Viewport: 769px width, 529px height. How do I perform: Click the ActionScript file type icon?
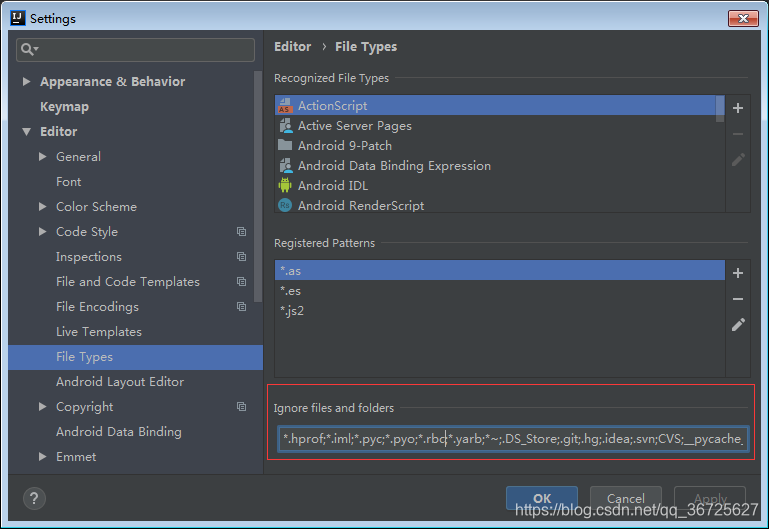[285, 105]
